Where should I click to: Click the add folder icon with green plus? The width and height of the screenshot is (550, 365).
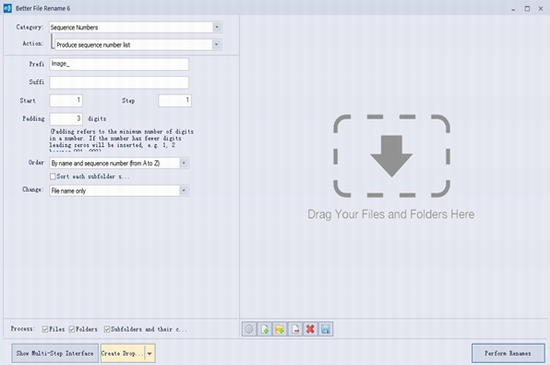click(280, 329)
